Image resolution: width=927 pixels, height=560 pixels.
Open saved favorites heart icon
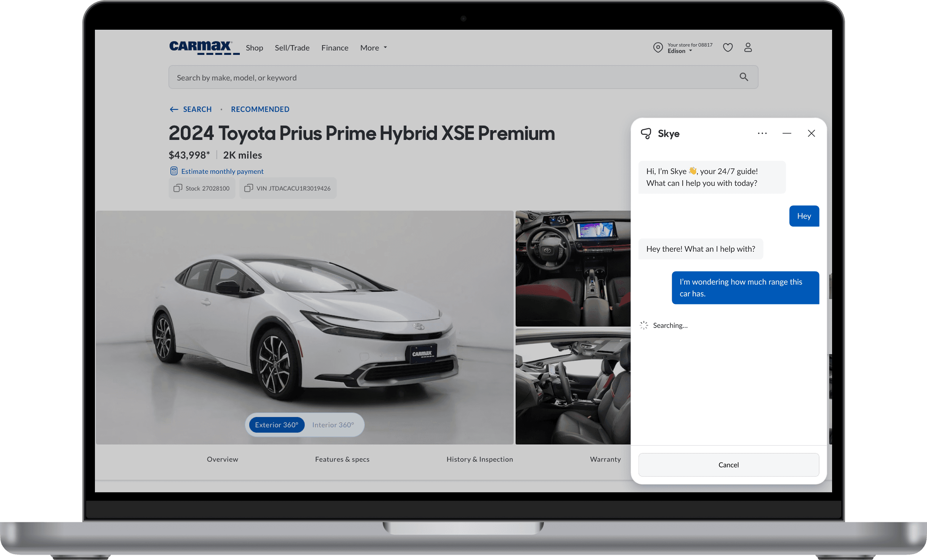click(728, 47)
